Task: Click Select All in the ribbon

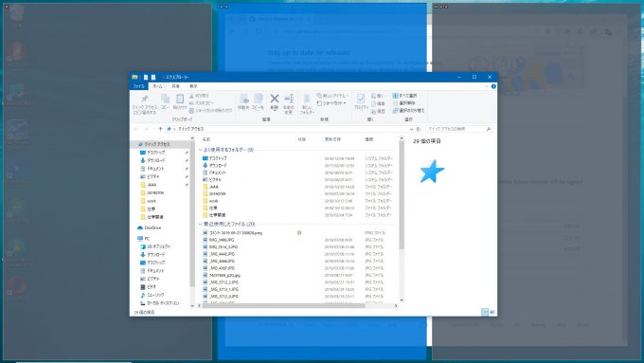Action: (405, 96)
